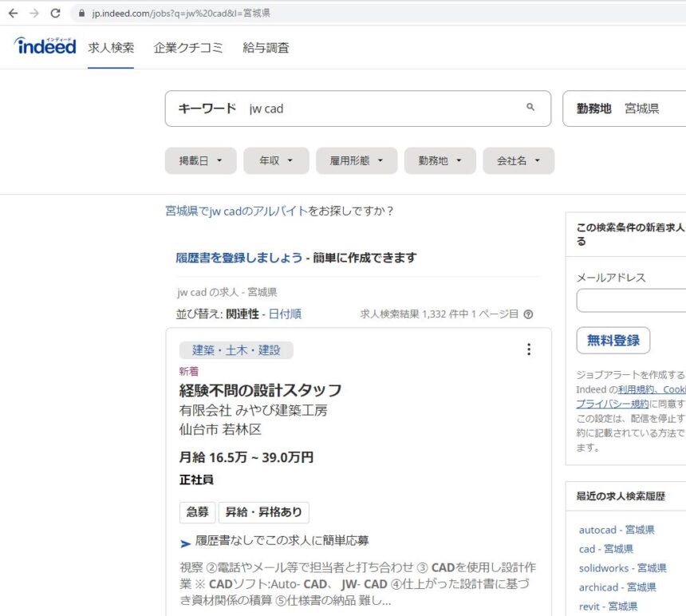Viewport: 686px width, 616px height.
Task: Open the three-dot menu on job card
Action: click(529, 349)
